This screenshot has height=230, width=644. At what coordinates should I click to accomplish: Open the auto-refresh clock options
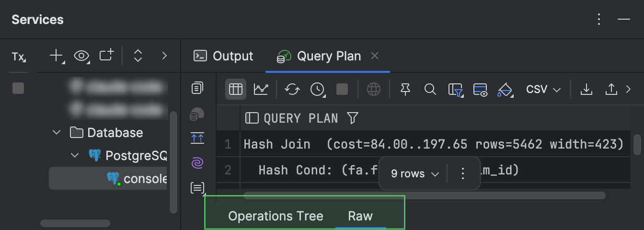click(x=318, y=89)
